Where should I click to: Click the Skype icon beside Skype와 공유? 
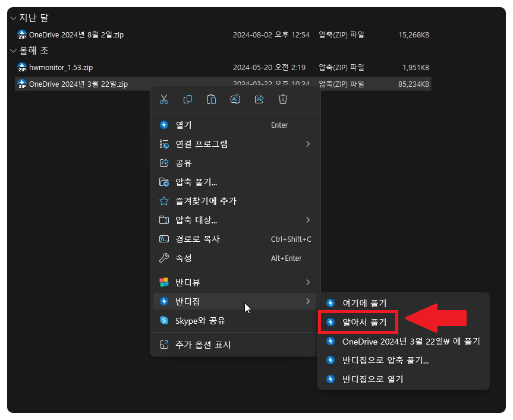[x=164, y=321]
